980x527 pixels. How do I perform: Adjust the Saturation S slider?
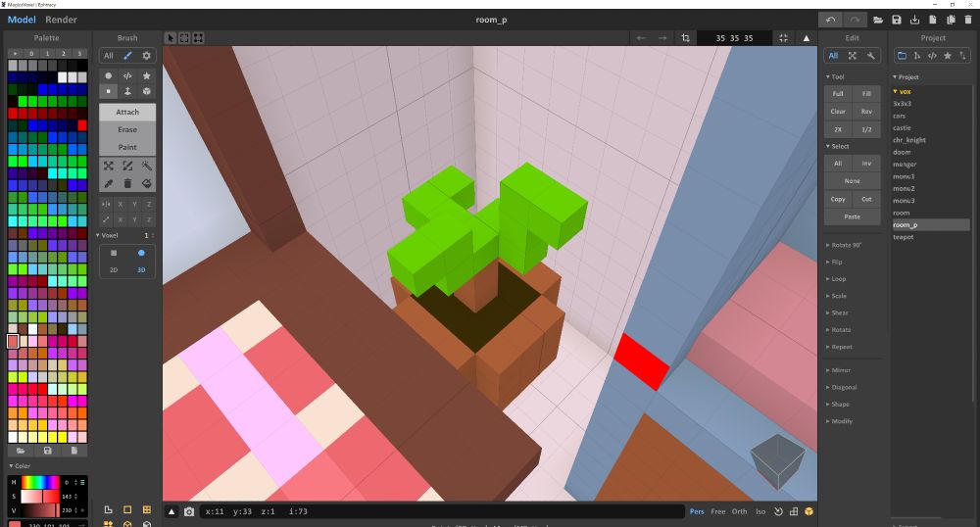pyautogui.click(x=40, y=496)
